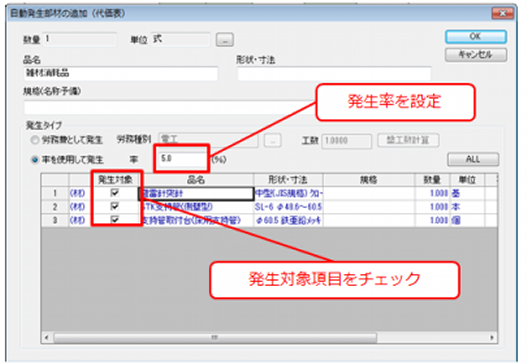The image size is (527, 364).
Task: Click the 率 percentage input field
Action: [x=182, y=158]
